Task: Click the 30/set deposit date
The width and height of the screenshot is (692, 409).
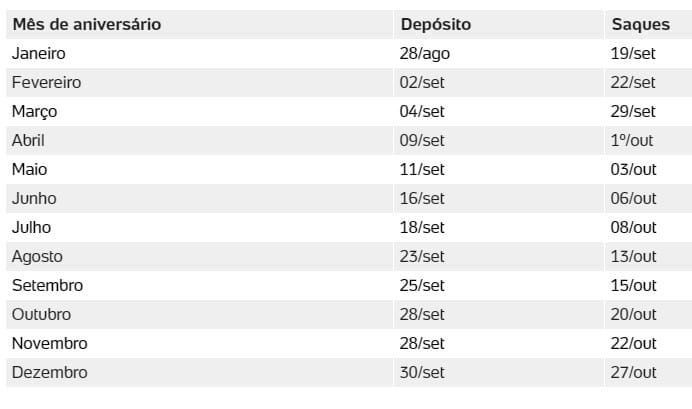Action: (x=422, y=372)
